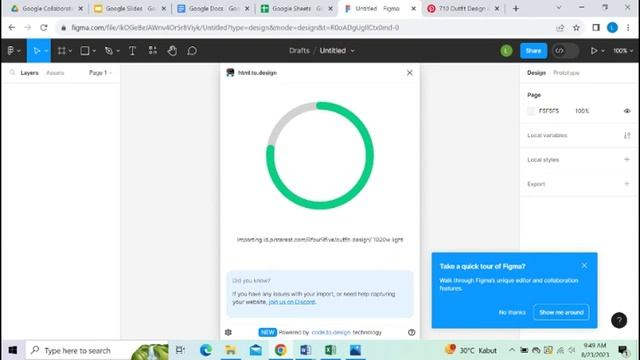Click the browser address bar URL
This screenshot has height=360, width=640.
pos(235,28)
